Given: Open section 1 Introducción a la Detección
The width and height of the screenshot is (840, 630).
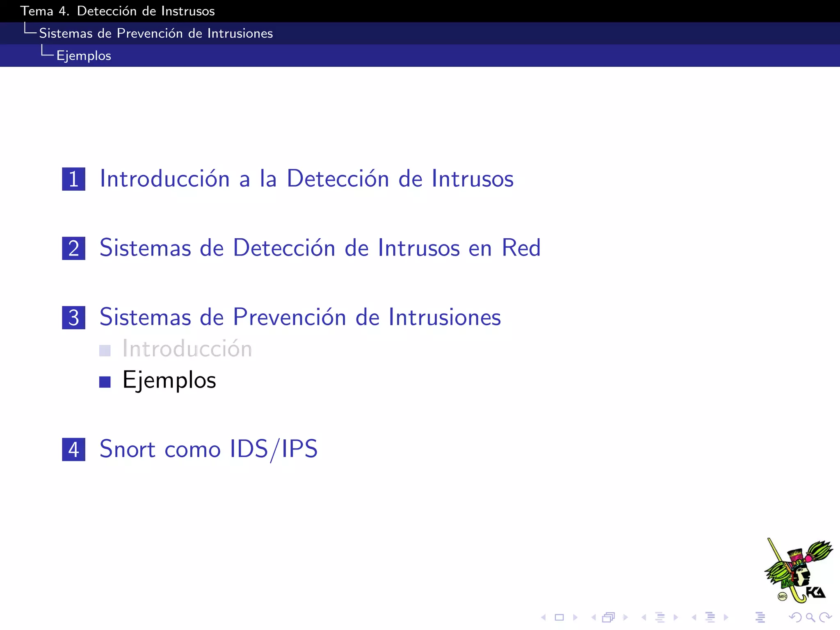Looking at the screenshot, I should 306,179.
